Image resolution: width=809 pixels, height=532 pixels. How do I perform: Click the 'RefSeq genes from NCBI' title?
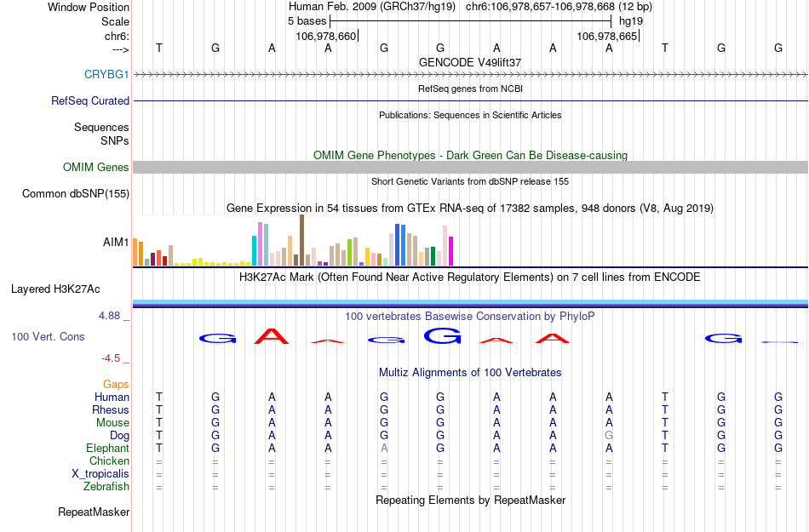coord(470,89)
